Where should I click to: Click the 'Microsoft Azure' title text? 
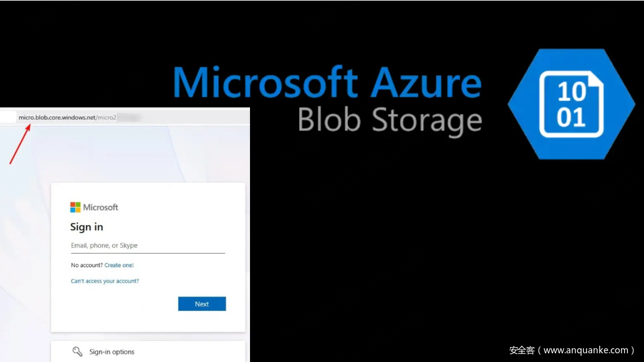coord(327,83)
